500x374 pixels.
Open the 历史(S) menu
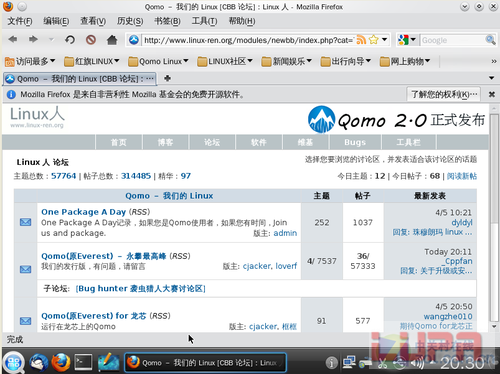click(130, 21)
